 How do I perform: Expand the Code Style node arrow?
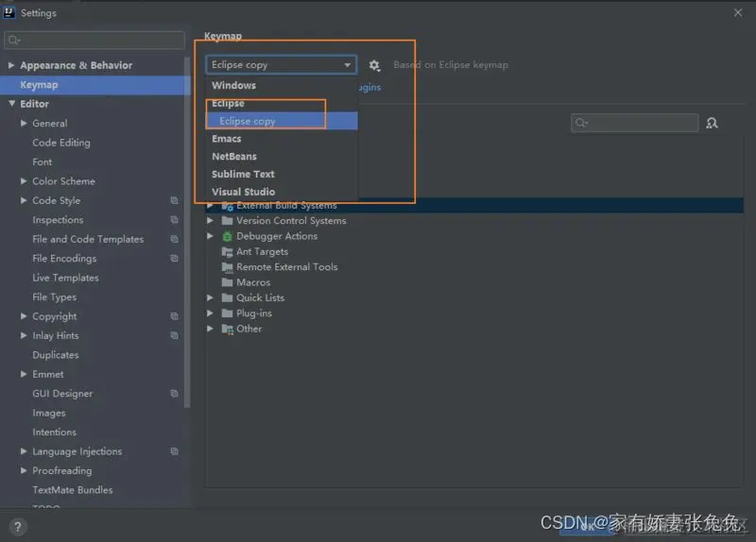[x=24, y=200]
